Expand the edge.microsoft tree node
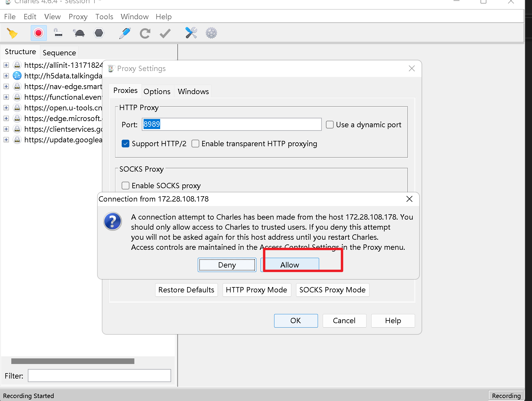Image resolution: width=532 pixels, height=401 pixels. (x=6, y=118)
